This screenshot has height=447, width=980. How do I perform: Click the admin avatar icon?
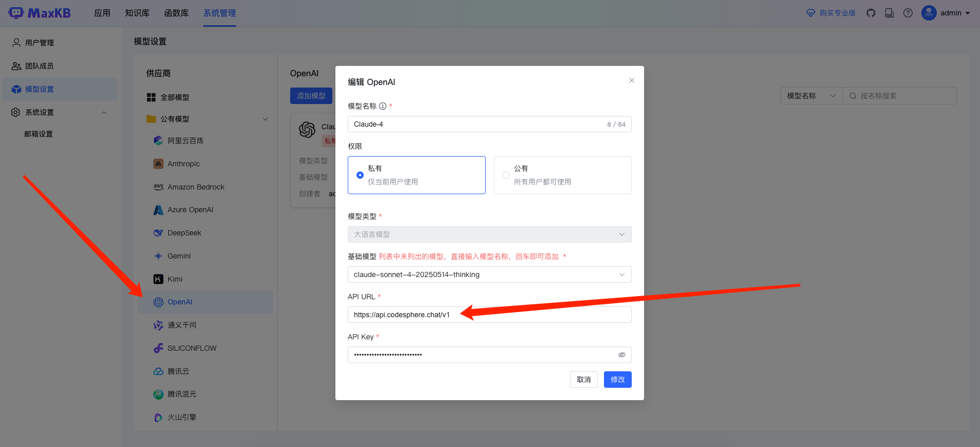[929, 13]
